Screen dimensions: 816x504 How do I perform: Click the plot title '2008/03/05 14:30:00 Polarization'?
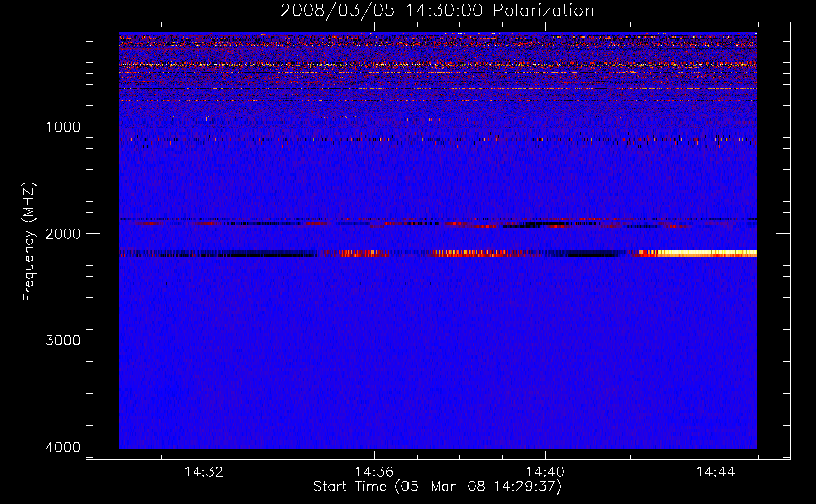pyautogui.click(x=437, y=11)
